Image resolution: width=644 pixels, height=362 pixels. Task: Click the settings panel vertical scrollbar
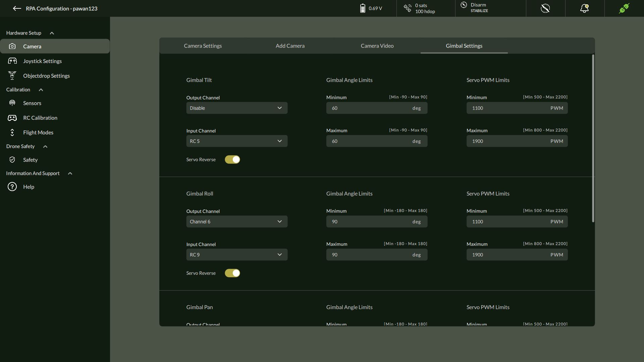tap(593, 138)
